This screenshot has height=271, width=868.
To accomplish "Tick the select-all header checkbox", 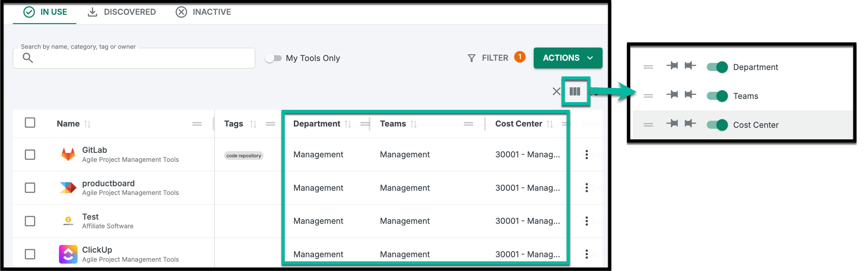I will [30, 123].
